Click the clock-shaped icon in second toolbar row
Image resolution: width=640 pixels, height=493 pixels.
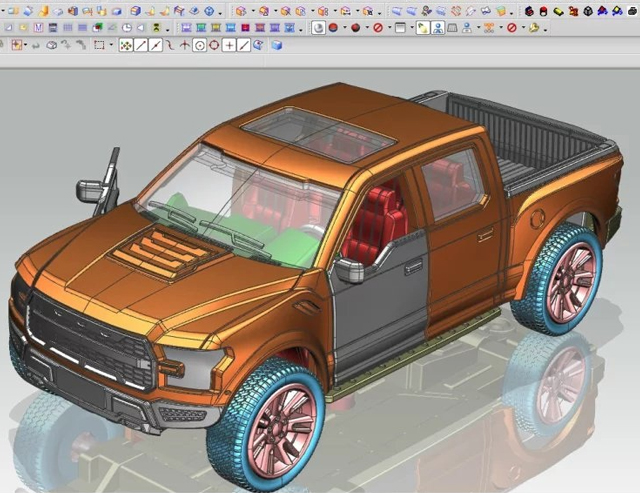point(125,28)
